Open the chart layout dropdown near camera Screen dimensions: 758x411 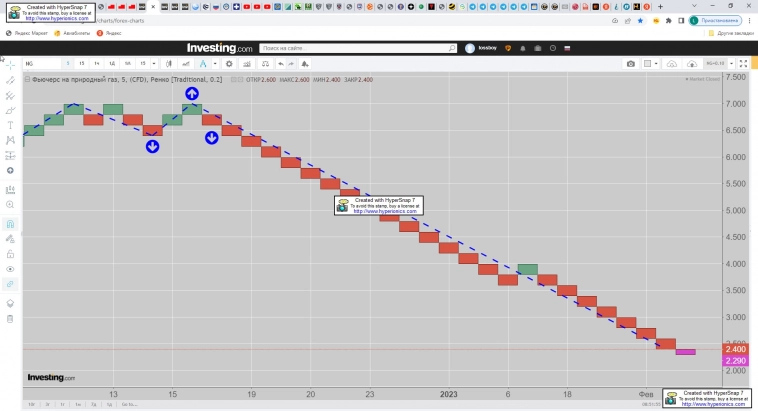click(x=657, y=64)
